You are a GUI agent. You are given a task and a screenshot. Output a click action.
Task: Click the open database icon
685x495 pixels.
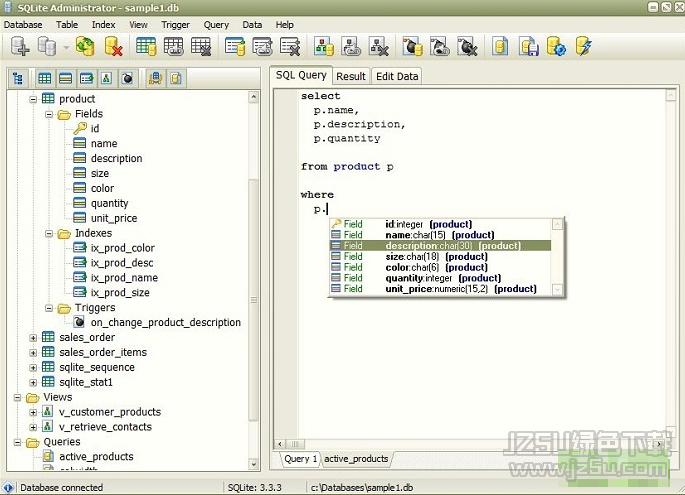click(47, 46)
